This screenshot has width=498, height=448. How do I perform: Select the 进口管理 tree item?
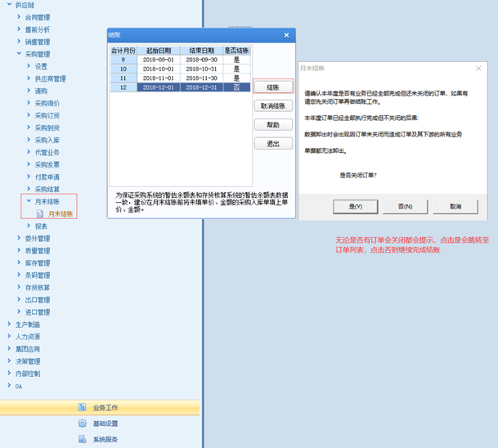[x=38, y=312]
